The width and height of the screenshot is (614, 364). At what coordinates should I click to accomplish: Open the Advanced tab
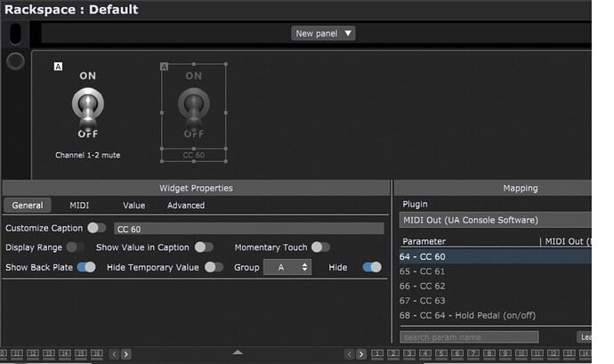tap(186, 206)
